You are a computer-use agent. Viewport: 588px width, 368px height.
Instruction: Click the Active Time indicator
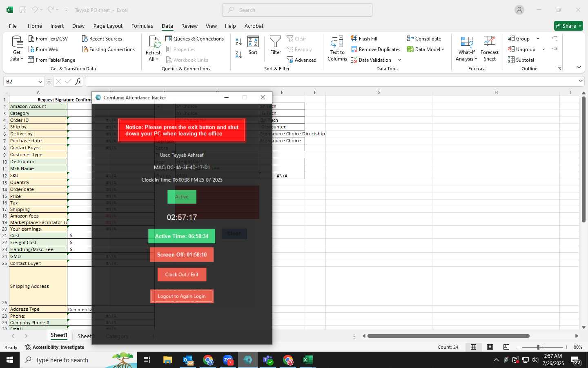click(x=182, y=236)
